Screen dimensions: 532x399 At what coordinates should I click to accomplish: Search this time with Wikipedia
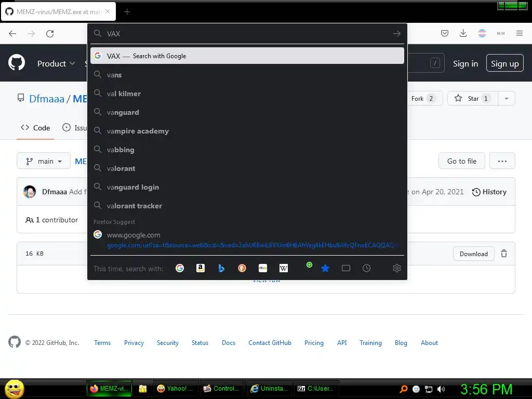click(284, 268)
